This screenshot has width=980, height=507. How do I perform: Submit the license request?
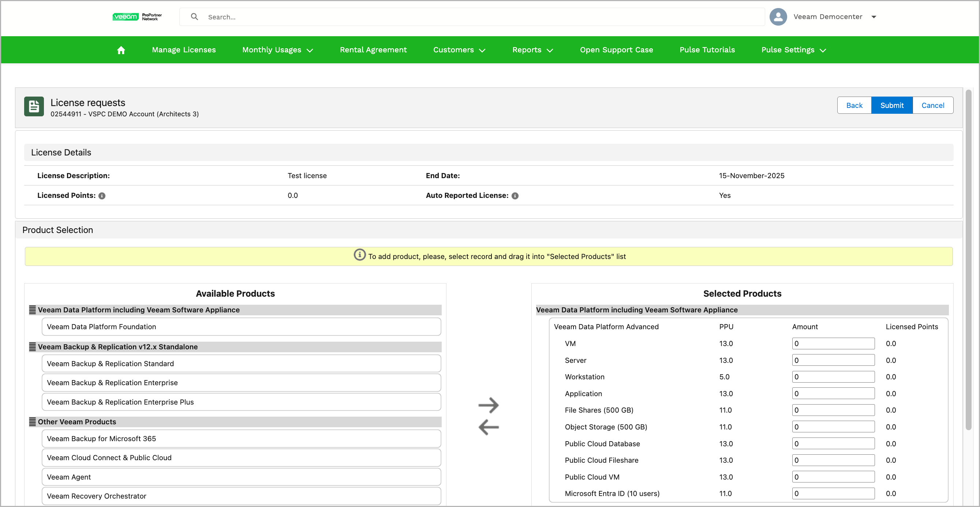coord(892,105)
